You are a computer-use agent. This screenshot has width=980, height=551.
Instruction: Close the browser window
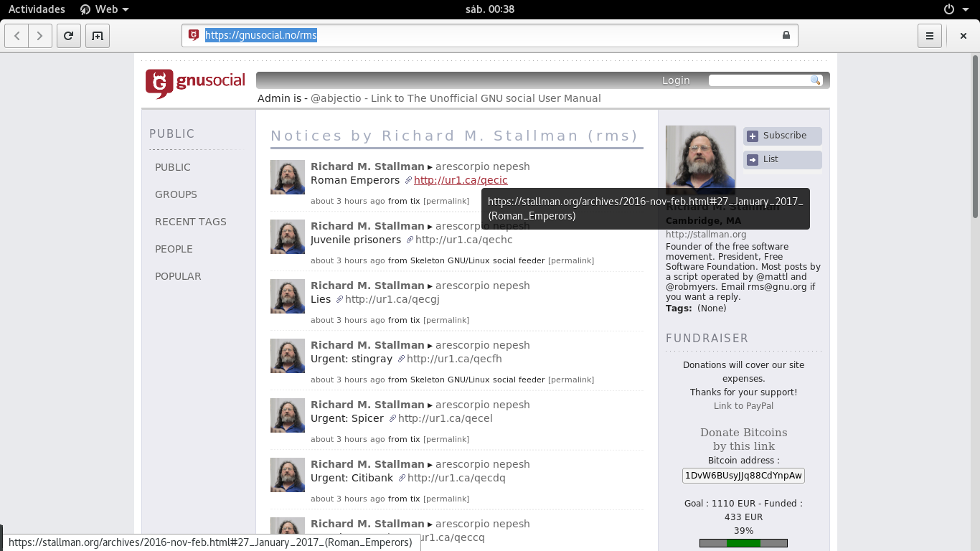tap(963, 36)
